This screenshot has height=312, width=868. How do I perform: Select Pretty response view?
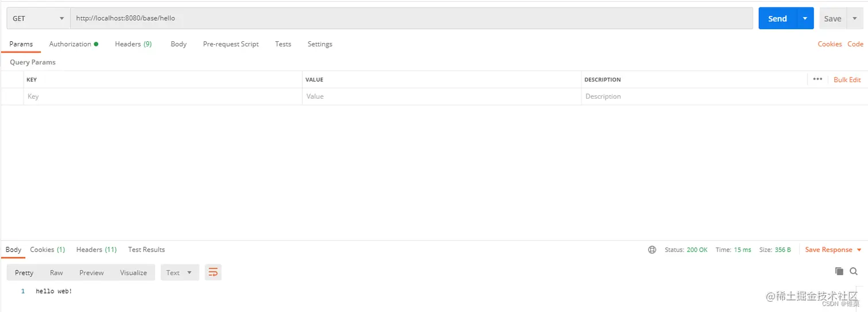(x=24, y=272)
